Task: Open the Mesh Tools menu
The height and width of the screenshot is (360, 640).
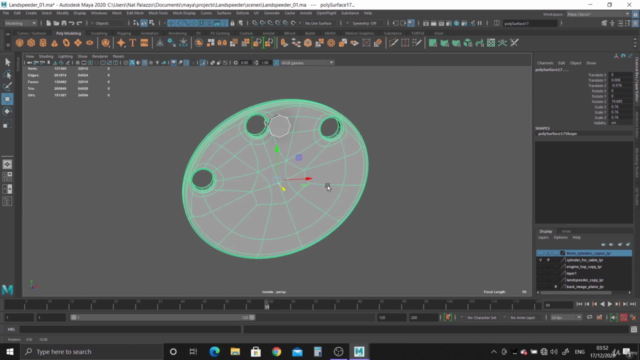Action: coord(158,13)
